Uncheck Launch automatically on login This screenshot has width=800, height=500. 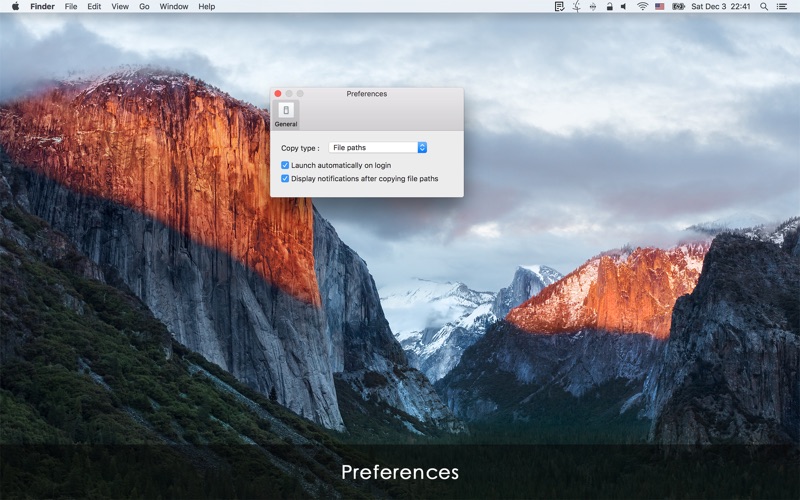click(285, 165)
